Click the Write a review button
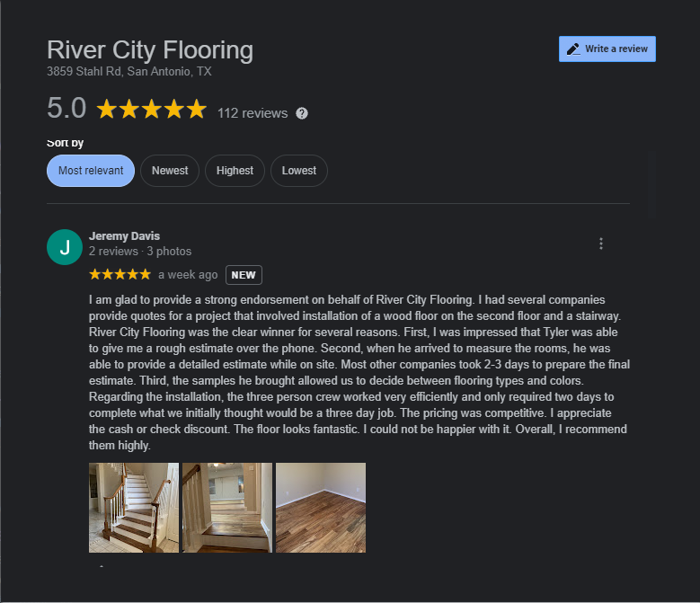The width and height of the screenshot is (700, 603). click(607, 49)
